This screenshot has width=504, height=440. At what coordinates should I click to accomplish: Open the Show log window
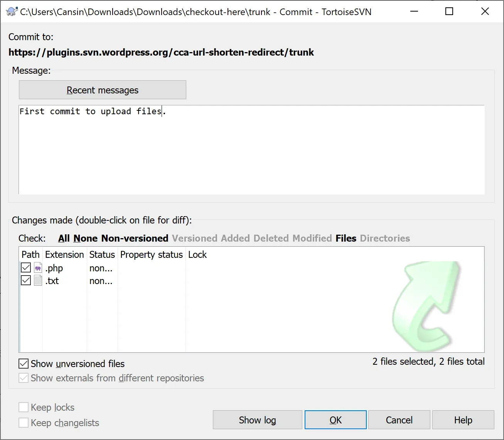tap(257, 420)
